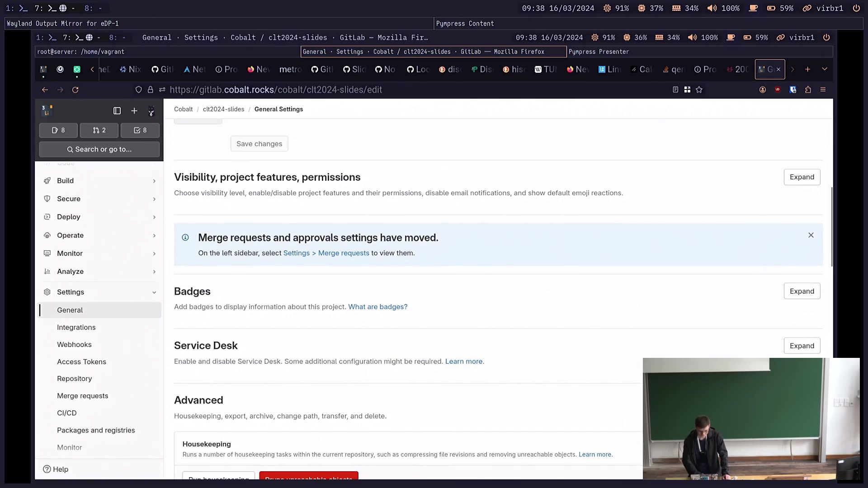The image size is (868, 488).
Task: Show the list all tabs dropdown
Action: 825,69
